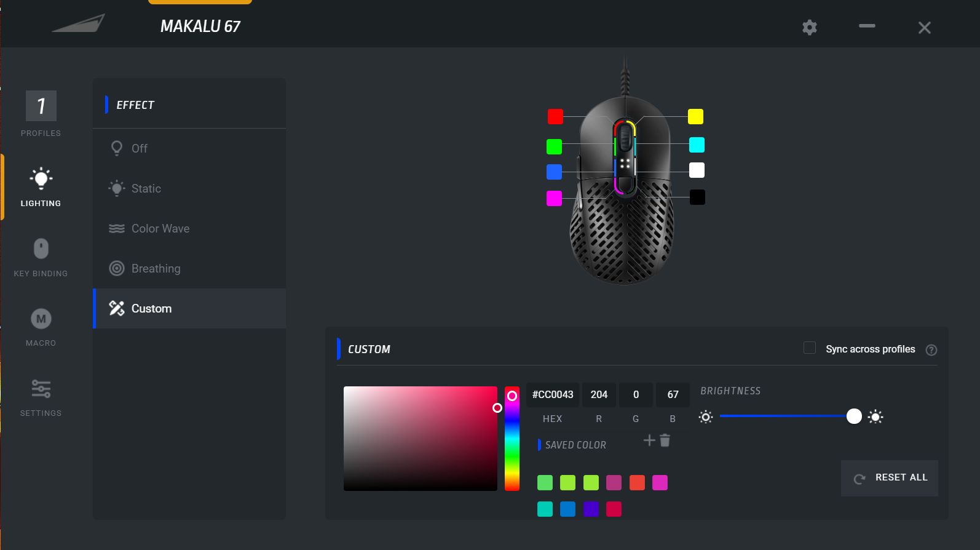Screen dimensions: 980x550
Task: Click inside the saturation color picker square
Action: pos(421,439)
